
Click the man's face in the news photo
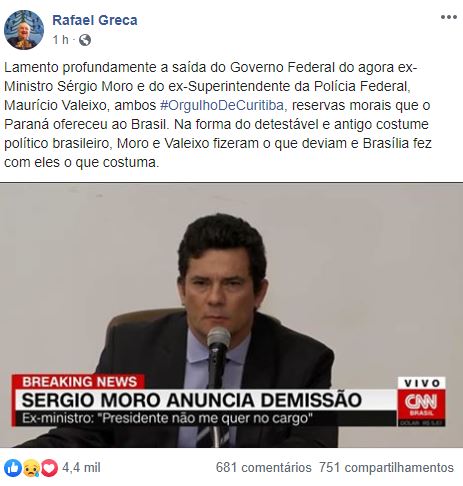click(220, 288)
